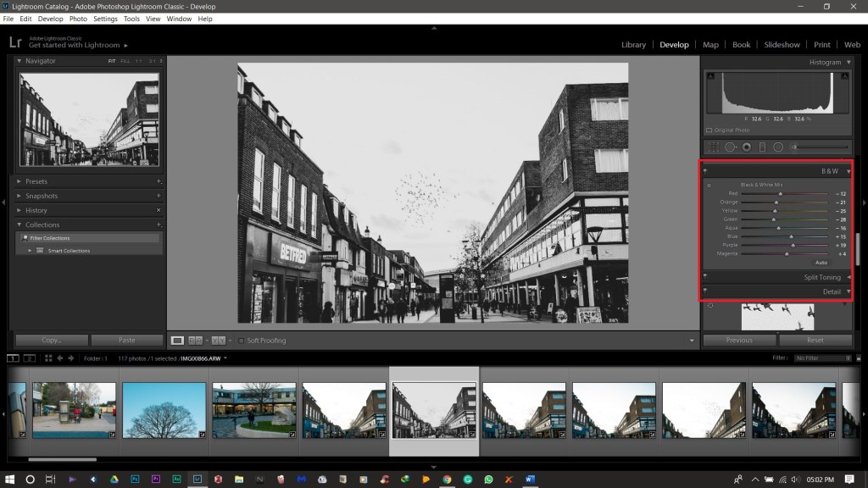The height and width of the screenshot is (488, 868).
Task: Click the B&W targeted adjustment tool icon
Action: (x=709, y=185)
